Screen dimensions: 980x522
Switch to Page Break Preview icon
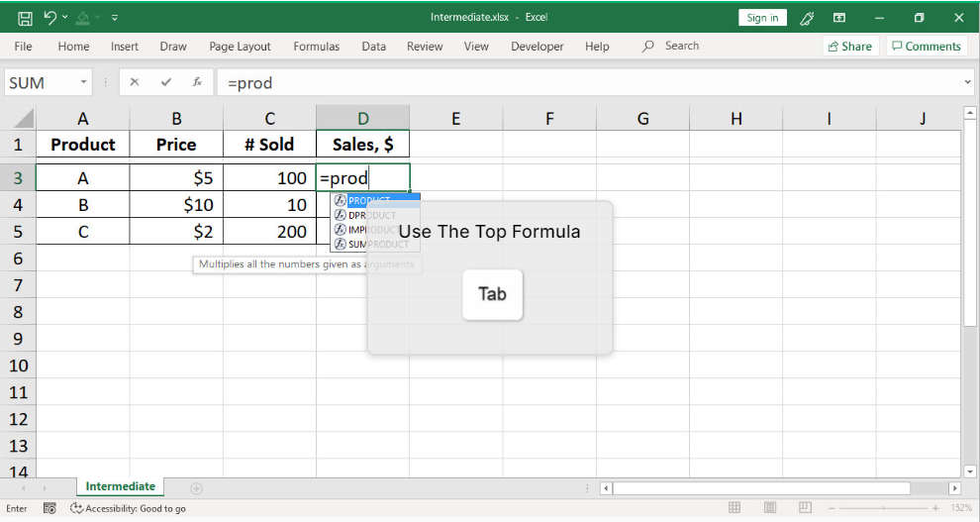805,507
